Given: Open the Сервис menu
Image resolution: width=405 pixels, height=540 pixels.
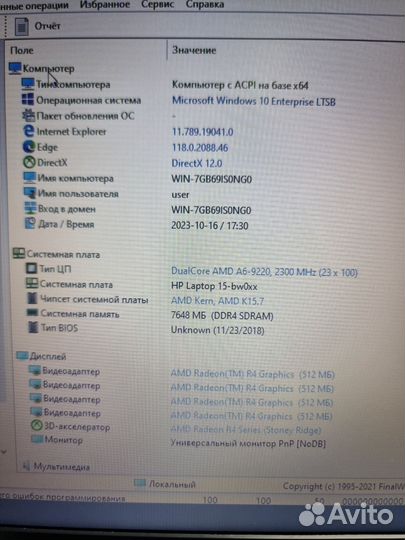Looking at the screenshot, I should 158,4.
